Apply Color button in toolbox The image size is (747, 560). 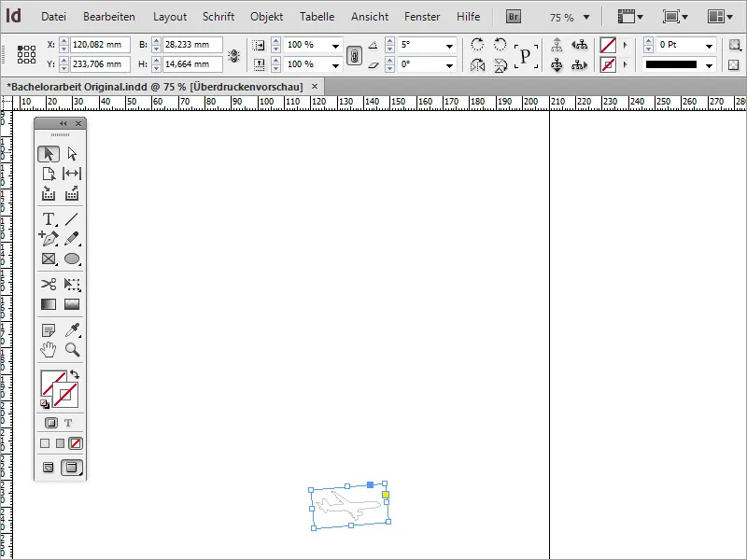(45, 443)
